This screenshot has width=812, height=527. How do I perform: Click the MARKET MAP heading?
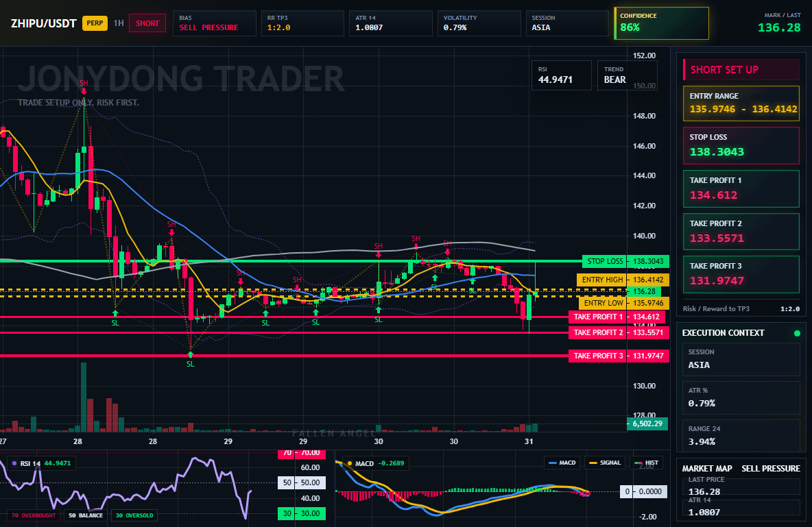pos(707,469)
